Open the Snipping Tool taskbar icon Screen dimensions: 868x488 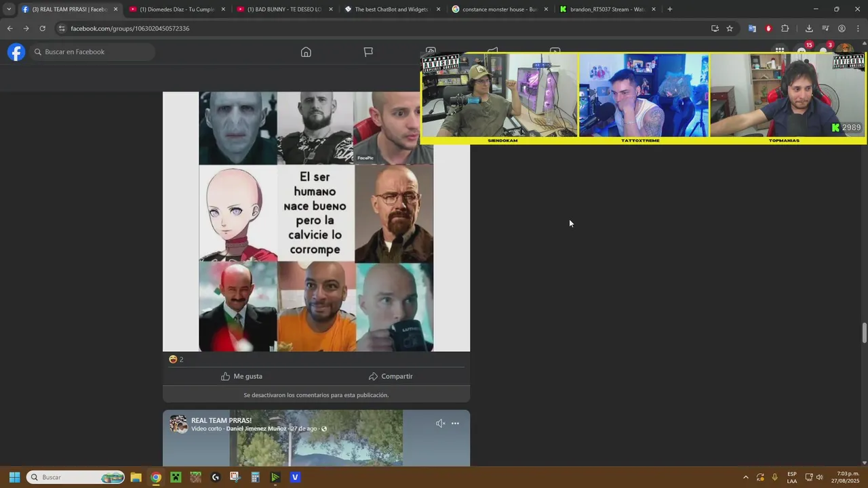(235, 477)
